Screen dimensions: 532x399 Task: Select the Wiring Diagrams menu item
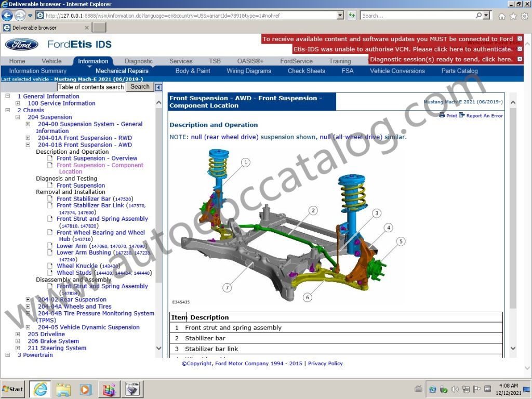(249, 71)
